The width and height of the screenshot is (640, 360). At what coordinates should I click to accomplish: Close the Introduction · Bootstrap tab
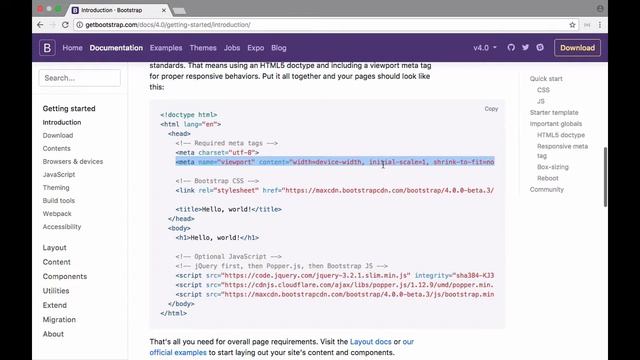[x=164, y=10]
